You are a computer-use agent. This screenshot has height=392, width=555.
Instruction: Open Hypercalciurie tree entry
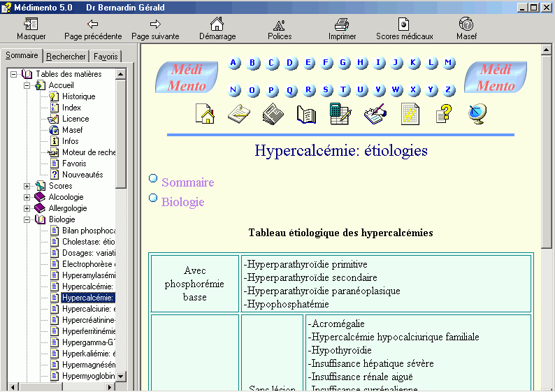coord(89,309)
